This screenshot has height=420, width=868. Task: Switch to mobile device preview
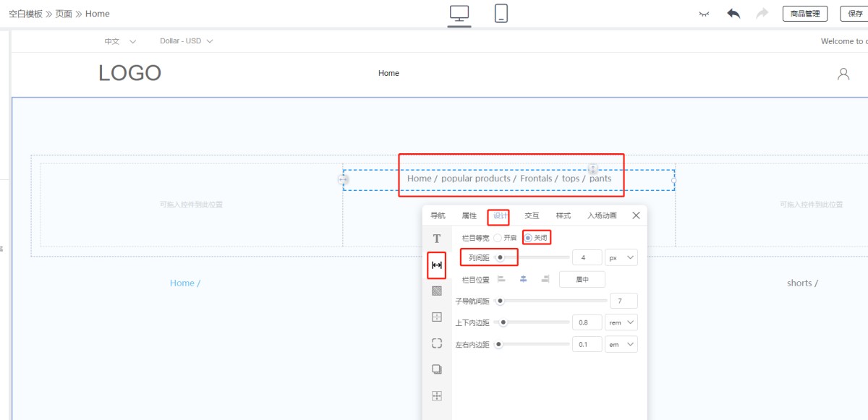click(501, 14)
